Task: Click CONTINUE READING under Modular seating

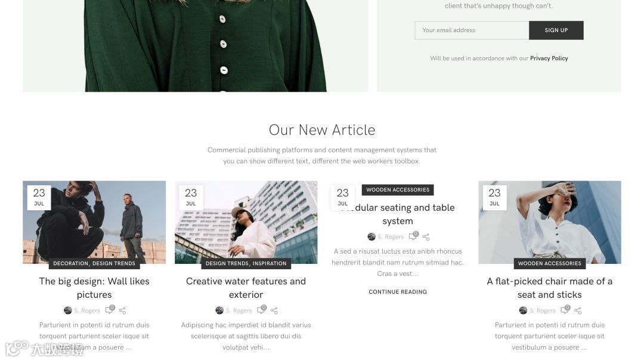Action: pos(398,292)
